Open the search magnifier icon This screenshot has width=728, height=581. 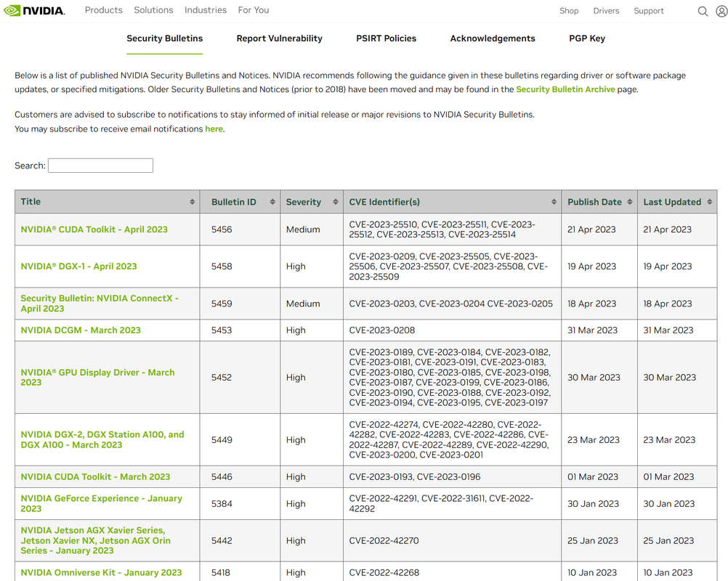pyautogui.click(x=703, y=11)
